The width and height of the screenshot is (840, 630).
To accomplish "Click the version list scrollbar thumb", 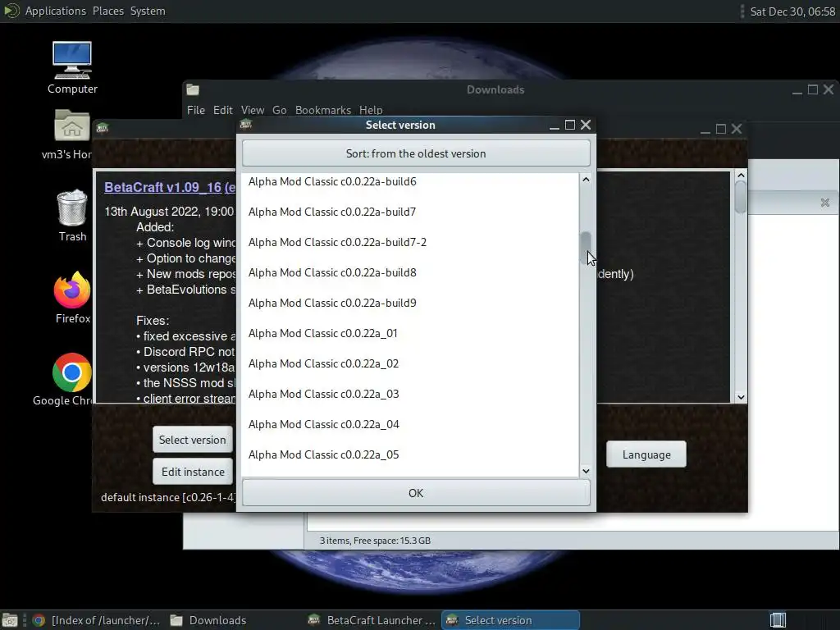I will (586, 248).
